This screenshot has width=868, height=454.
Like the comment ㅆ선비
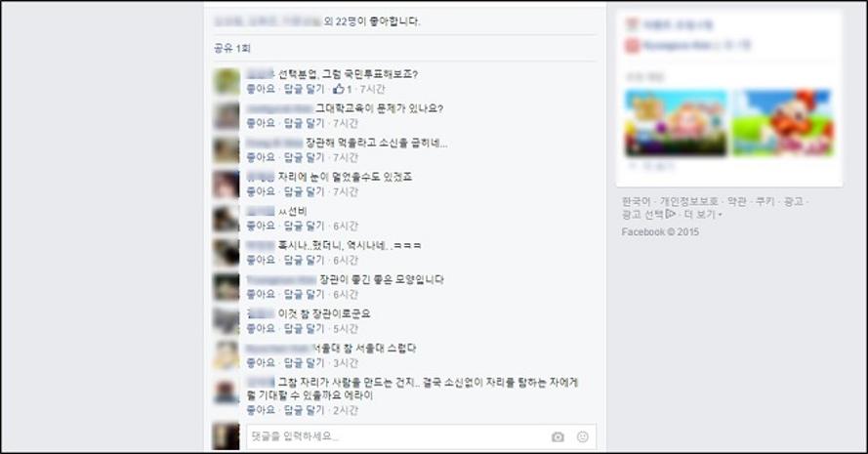[x=261, y=226]
